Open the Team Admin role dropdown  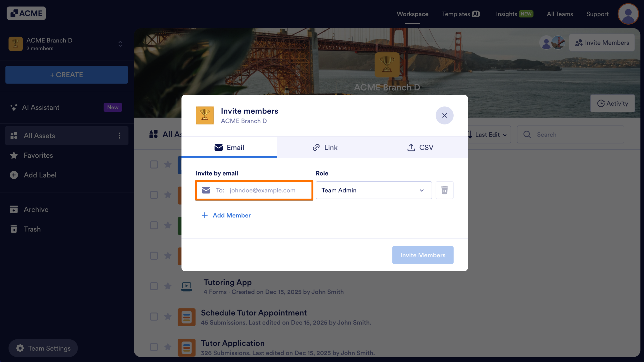pos(373,190)
